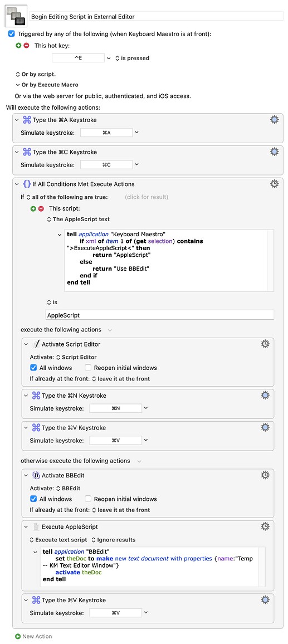The width and height of the screenshot is (288, 644).
Task: Change 'Execute text script' option
Action: coord(58,540)
